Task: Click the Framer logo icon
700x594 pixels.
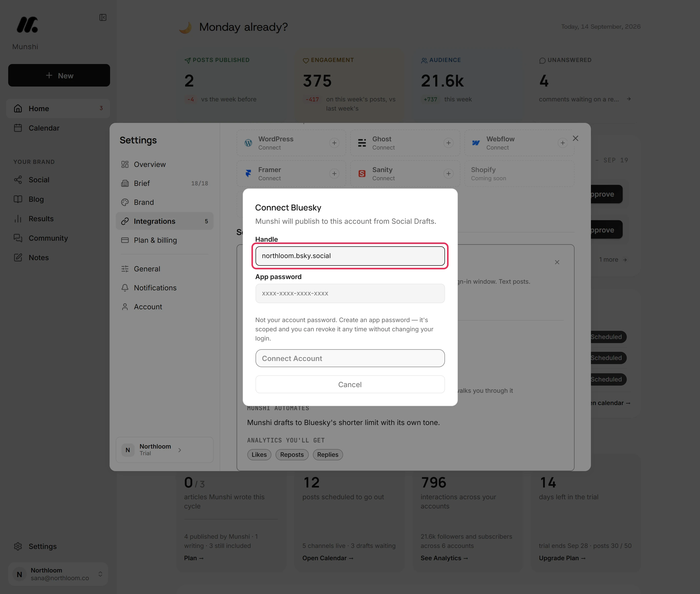Action: (x=249, y=173)
